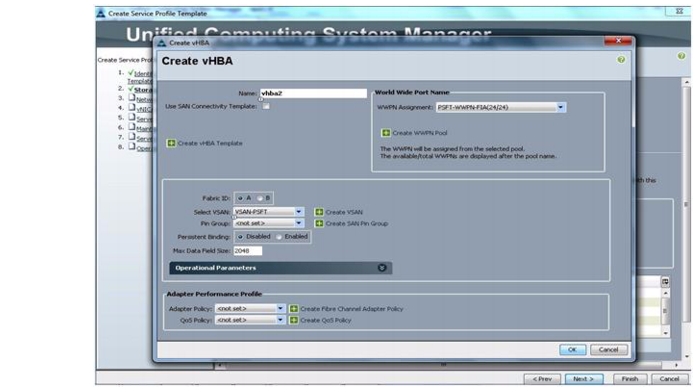Viewport: 700px width, 392px height.
Task: Click the Finish button in the wizard
Action: pos(630,379)
